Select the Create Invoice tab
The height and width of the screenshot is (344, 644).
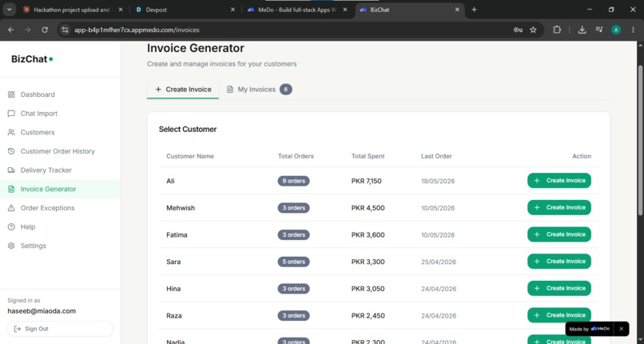183,89
